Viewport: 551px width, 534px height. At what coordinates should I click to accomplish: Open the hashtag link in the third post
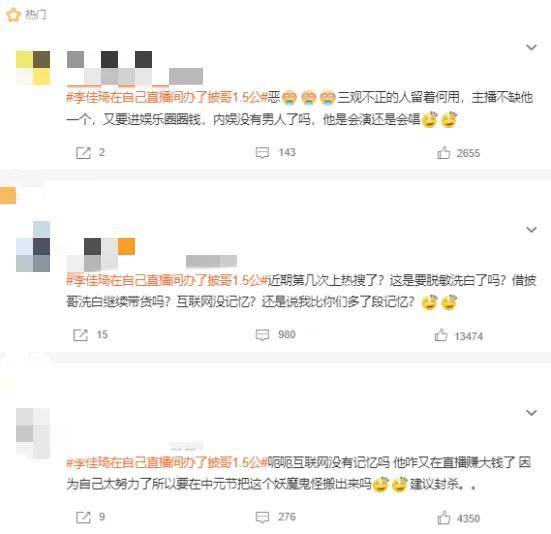point(167,462)
